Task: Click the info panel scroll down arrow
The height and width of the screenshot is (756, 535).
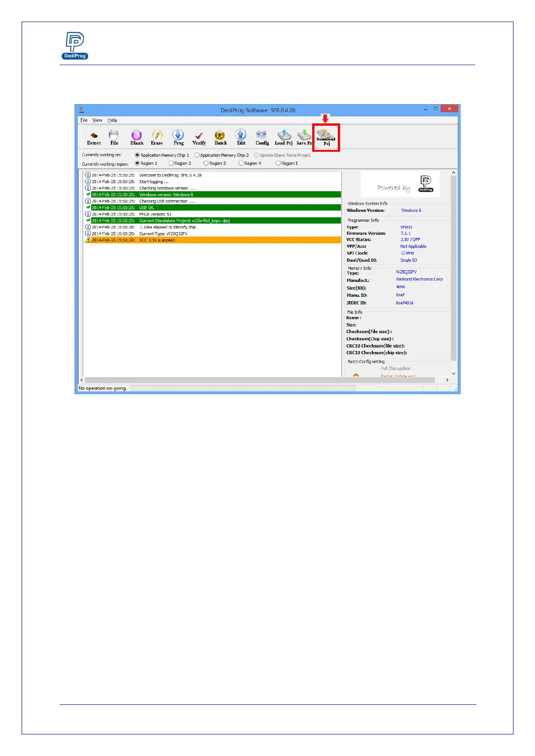Action: [454, 374]
